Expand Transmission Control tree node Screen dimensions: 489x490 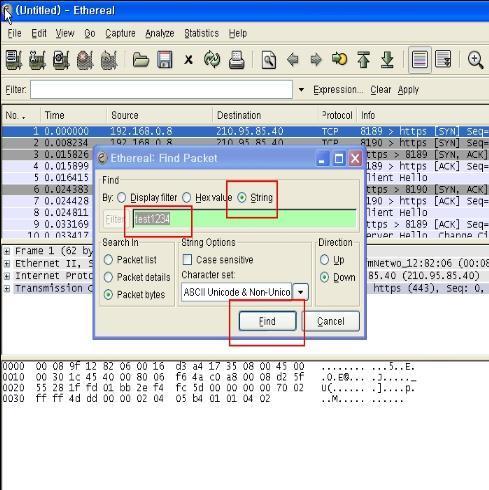coord(7,289)
